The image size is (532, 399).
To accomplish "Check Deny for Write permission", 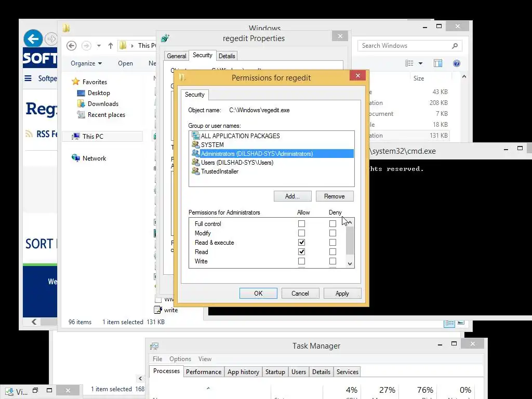I will 332,261.
